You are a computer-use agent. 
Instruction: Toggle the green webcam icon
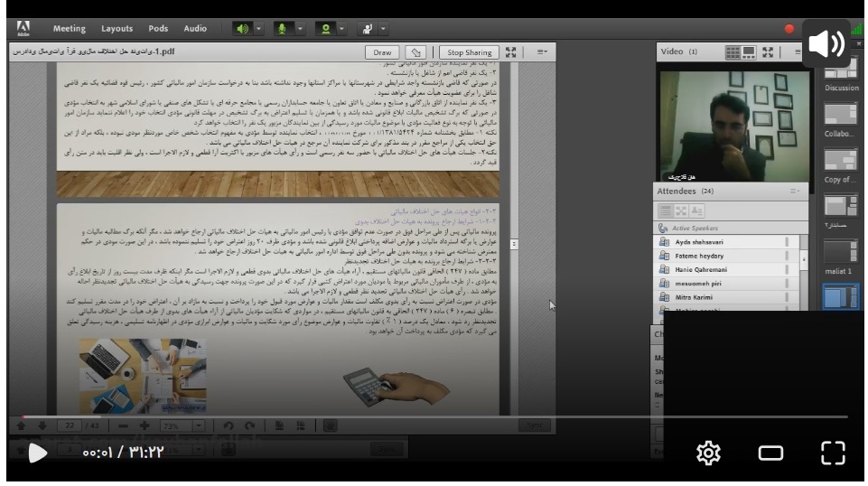[x=325, y=28]
